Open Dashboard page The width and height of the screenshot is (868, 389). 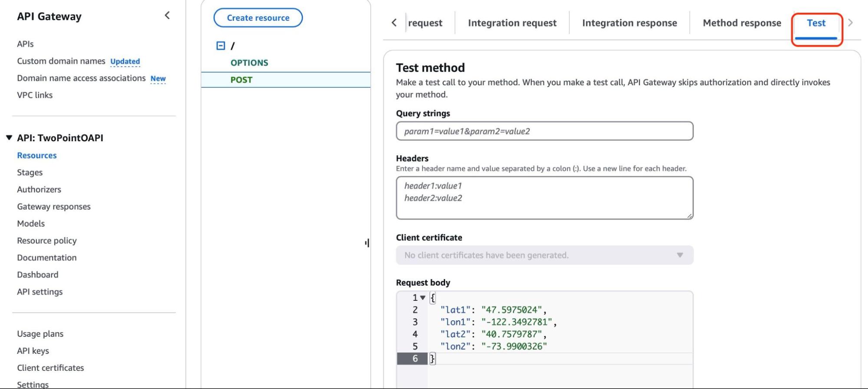coord(38,275)
